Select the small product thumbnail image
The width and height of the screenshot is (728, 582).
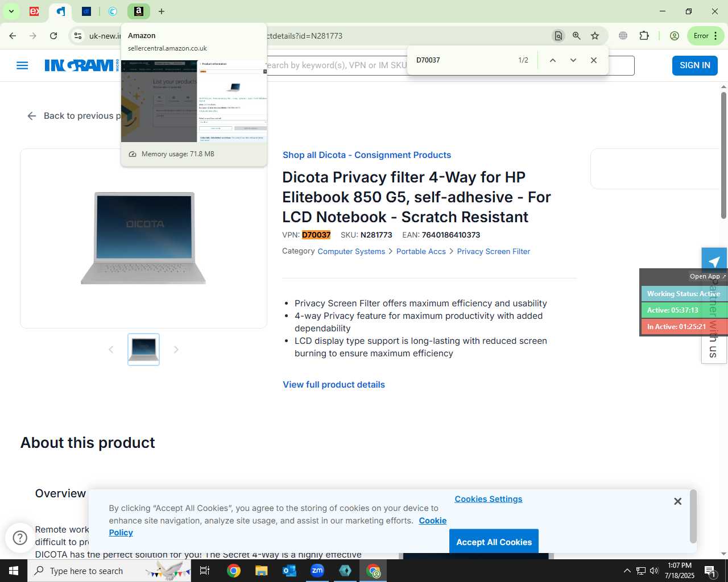tap(143, 350)
